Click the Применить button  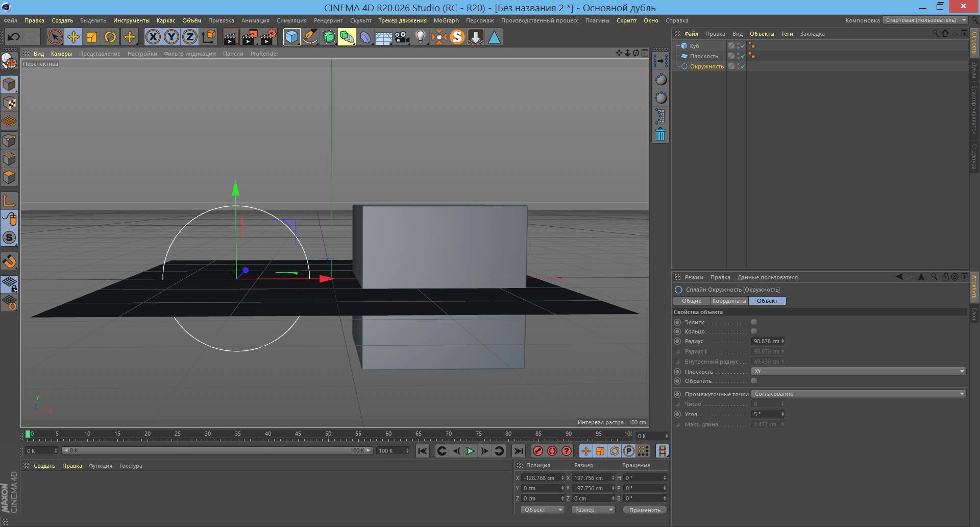(x=645, y=510)
